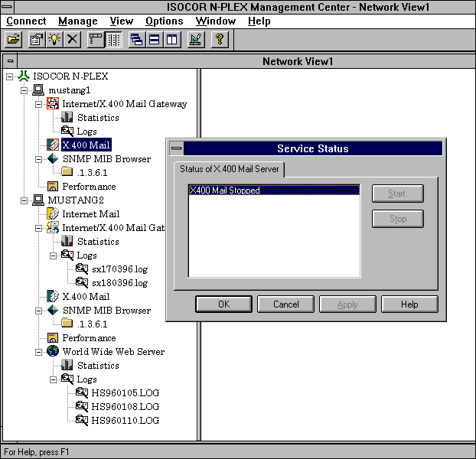The width and height of the screenshot is (476, 459).
Task: Collapse the World Wide Web Server node
Action: (38, 352)
